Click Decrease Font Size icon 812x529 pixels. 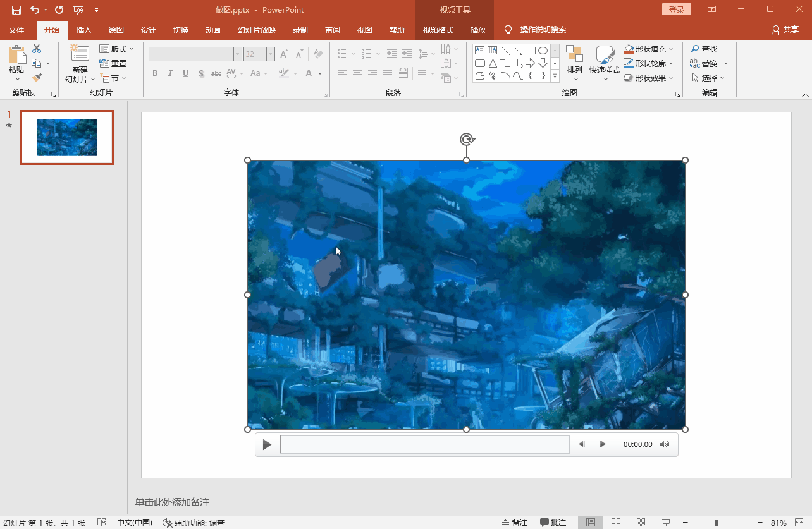point(299,54)
